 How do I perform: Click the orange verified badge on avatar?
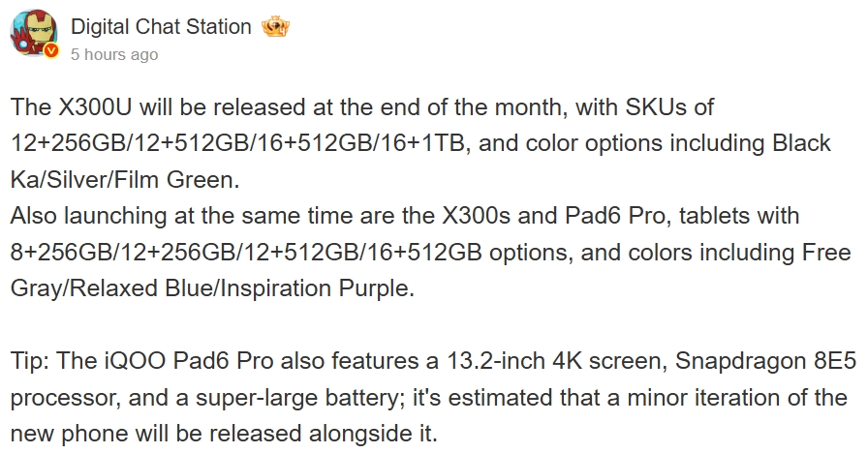click(x=51, y=51)
